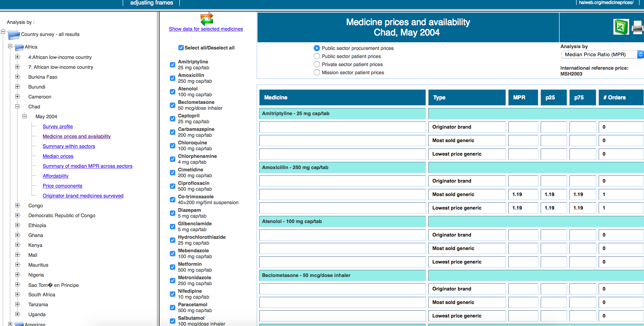Open the Survey profile link
This screenshot has width=644, height=326.
[x=58, y=127]
